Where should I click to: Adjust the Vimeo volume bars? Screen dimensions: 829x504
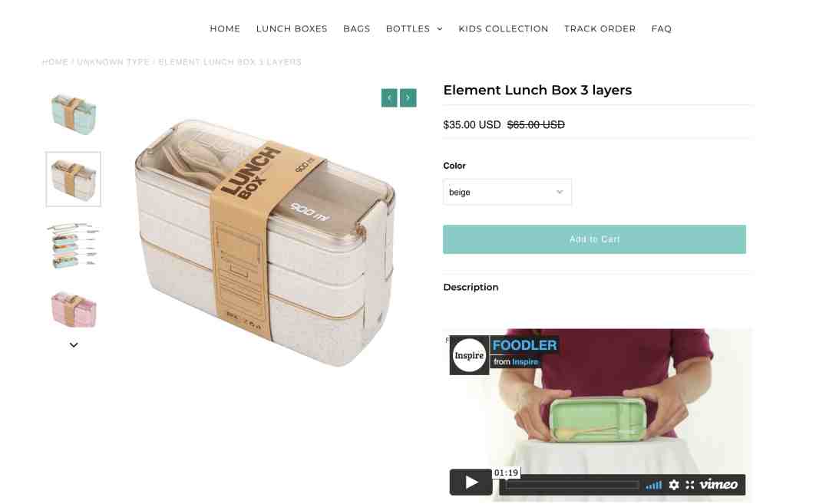pyautogui.click(x=653, y=485)
